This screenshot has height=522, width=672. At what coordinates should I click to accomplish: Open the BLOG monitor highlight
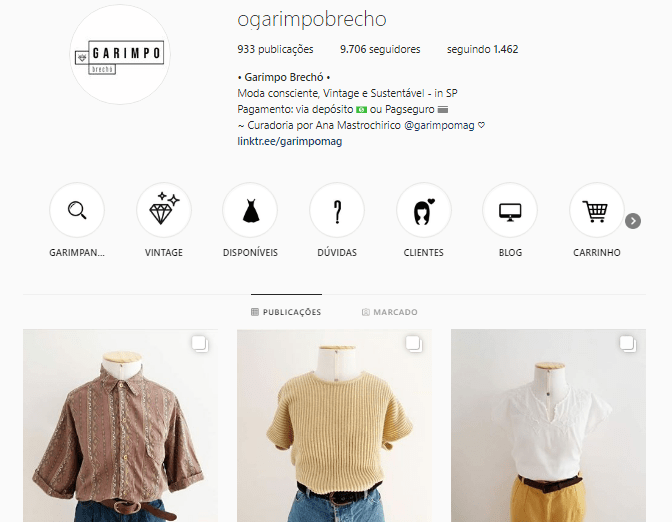(510, 210)
